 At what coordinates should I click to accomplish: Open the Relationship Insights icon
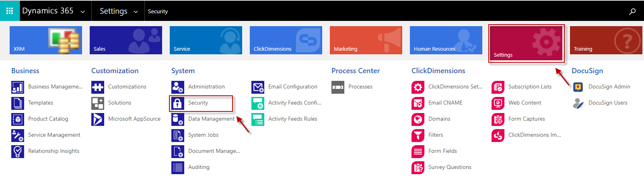pyautogui.click(x=18, y=152)
